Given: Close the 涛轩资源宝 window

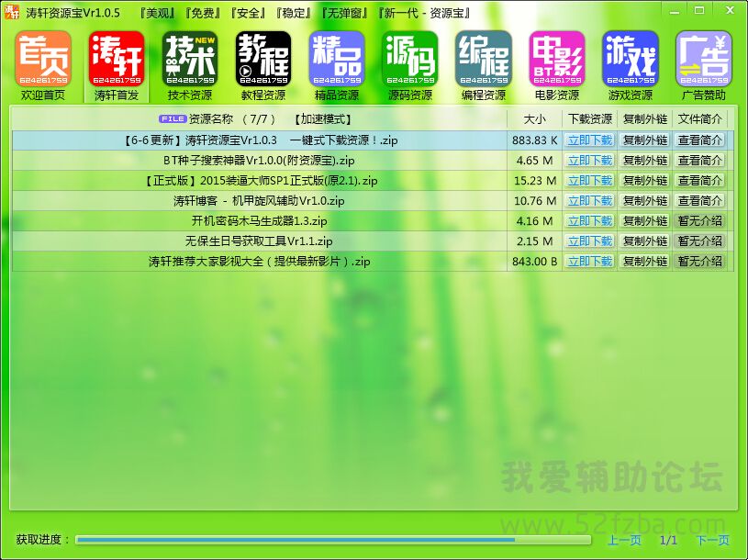Looking at the screenshot, I should pos(731,10).
